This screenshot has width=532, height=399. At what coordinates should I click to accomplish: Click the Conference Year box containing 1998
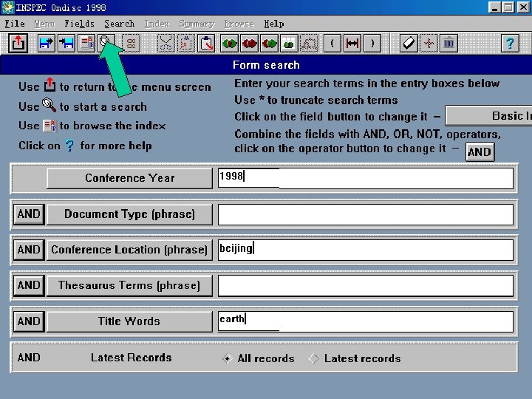click(366, 178)
